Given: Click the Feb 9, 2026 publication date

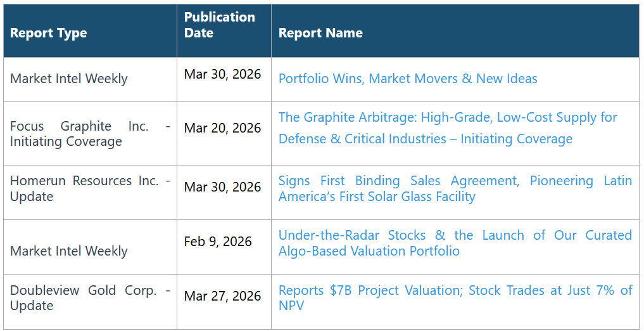Looking at the screenshot, I should (218, 242).
